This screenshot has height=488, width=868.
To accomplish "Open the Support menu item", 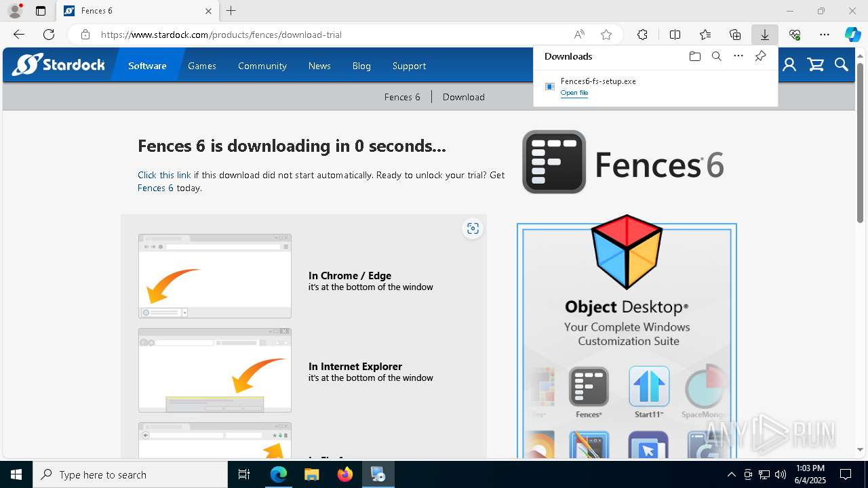I will point(409,66).
